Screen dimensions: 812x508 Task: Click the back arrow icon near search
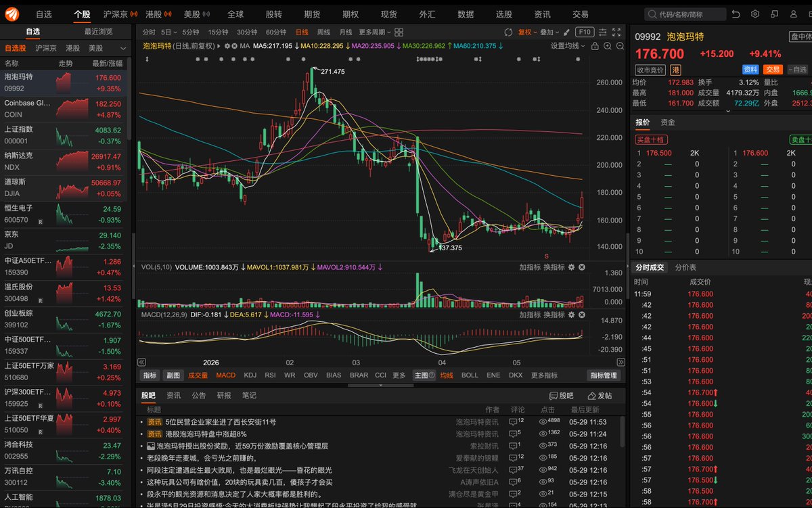[x=736, y=14]
